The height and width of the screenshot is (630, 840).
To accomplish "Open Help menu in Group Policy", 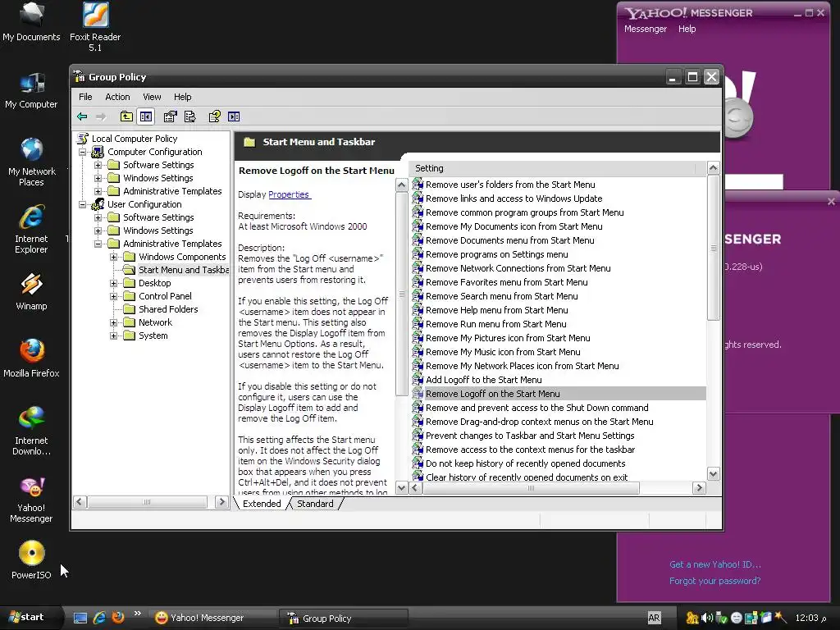I will tap(182, 97).
